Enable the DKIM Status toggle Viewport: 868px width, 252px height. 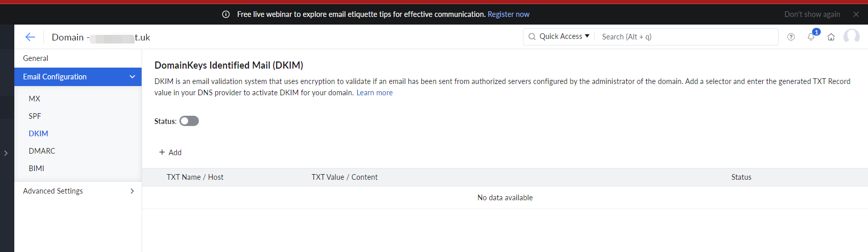(189, 121)
